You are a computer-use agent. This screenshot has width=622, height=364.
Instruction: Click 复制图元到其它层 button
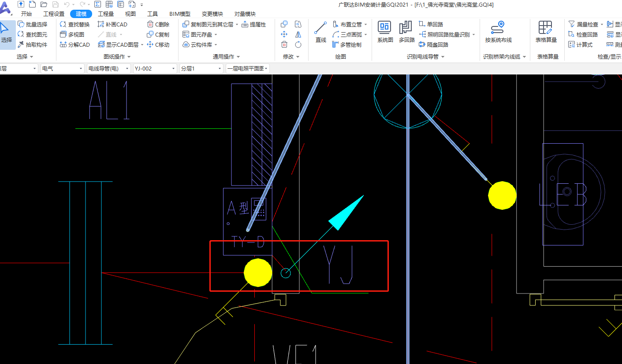[208, 24]
